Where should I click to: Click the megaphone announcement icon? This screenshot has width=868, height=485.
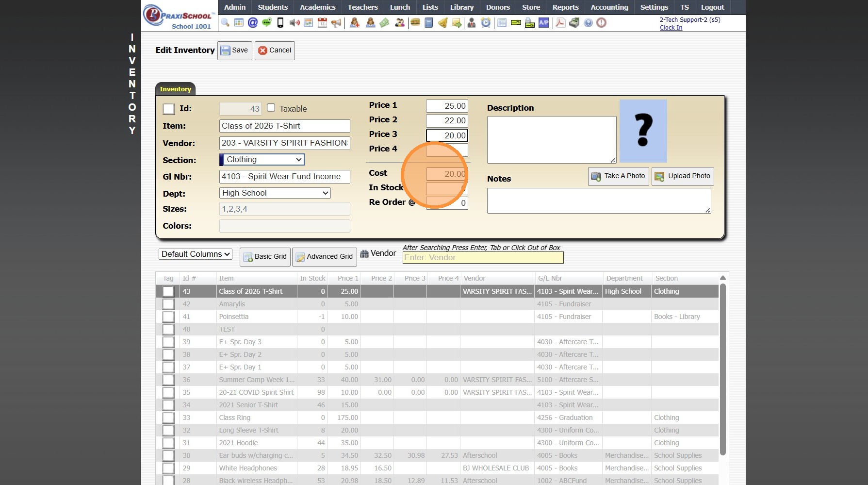(x=336, y=22)
